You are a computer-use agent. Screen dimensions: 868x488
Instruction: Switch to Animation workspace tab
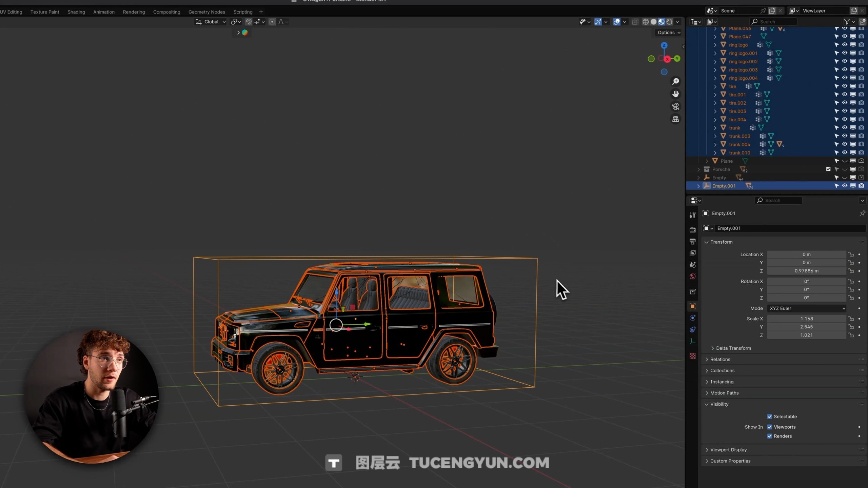point(104,12)
